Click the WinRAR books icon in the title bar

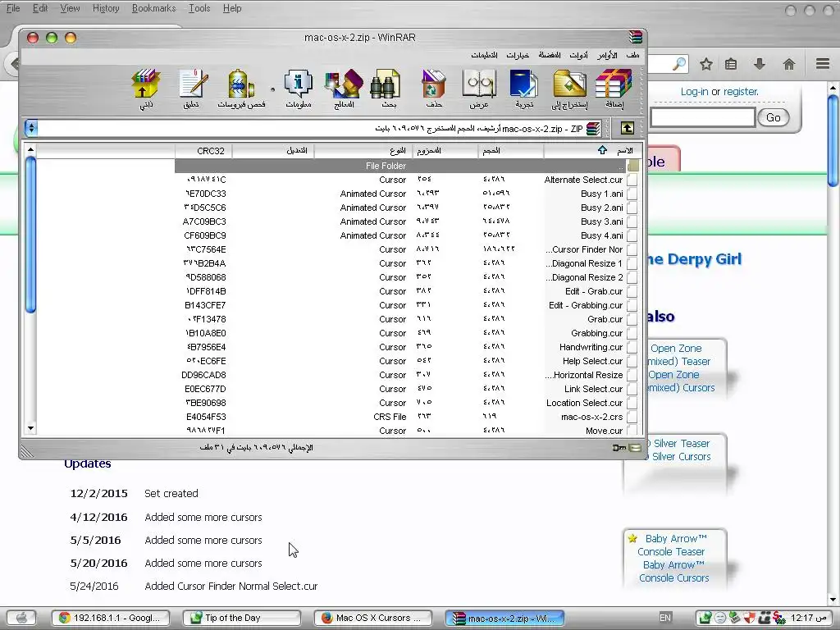point(636,37)
